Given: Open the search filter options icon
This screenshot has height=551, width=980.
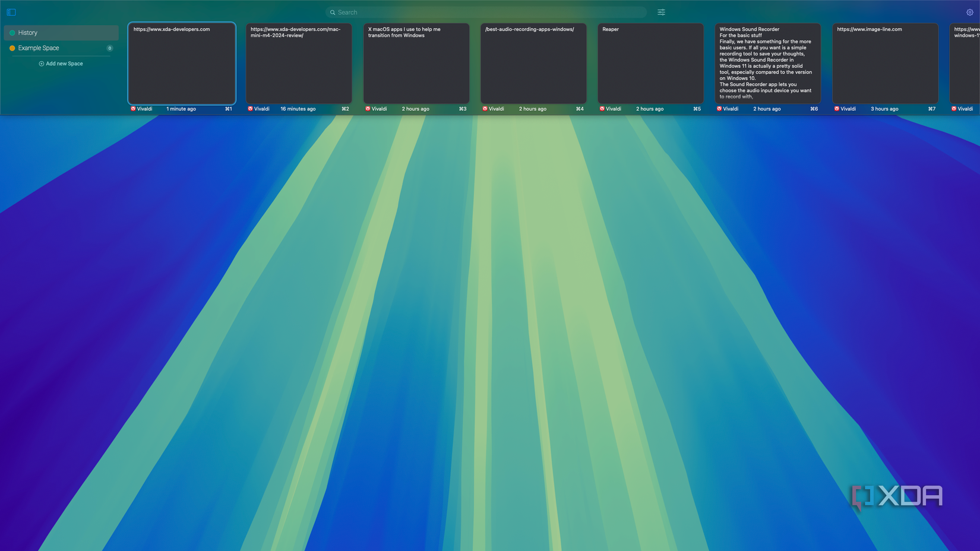Looking at the screenshot, I should click(661, 12).
